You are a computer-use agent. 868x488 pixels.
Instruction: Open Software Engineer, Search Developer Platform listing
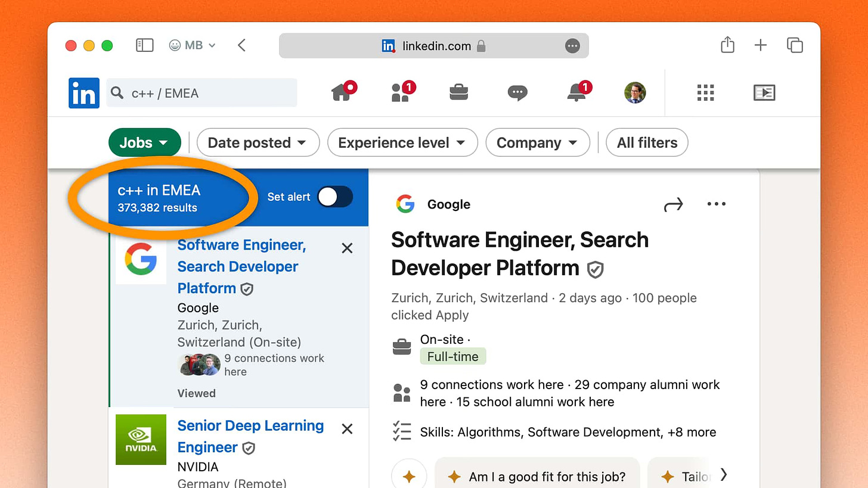click(x=241, y=266)
